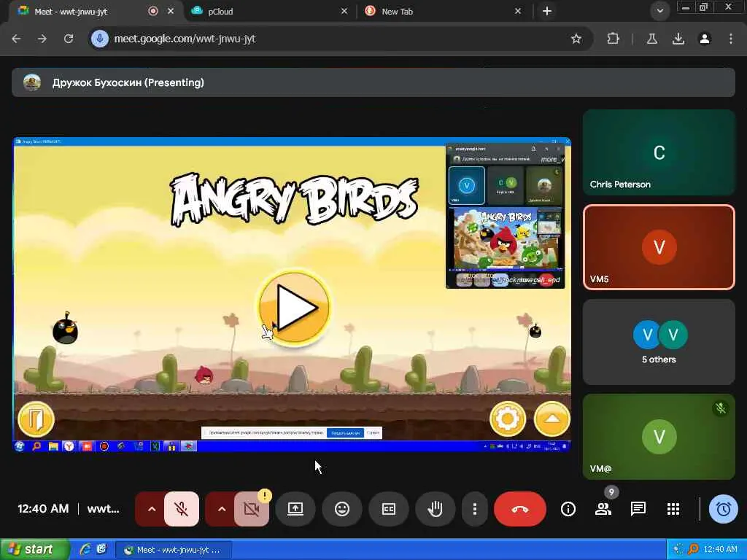
Task: Open the Windows start button
Action: pos(35,550)
